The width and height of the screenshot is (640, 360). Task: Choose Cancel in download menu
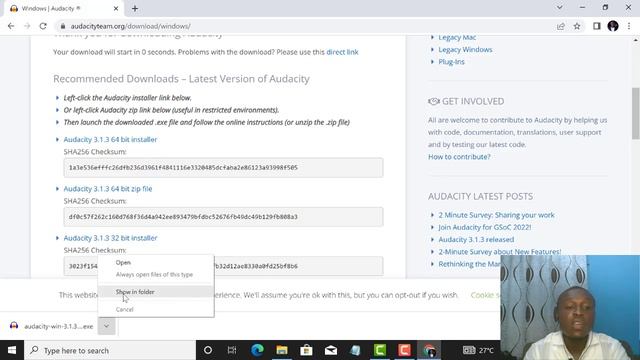[x=124, y=309]
